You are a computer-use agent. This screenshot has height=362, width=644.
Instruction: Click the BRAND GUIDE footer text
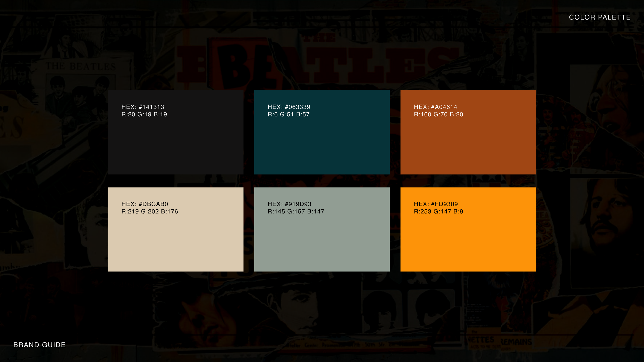click(39, 345)
